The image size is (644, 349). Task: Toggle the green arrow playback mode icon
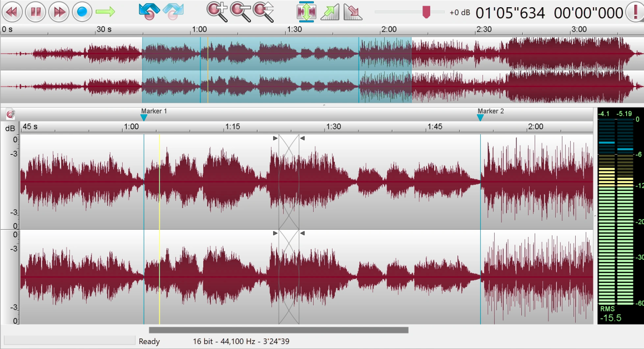(x=105, y=12)
